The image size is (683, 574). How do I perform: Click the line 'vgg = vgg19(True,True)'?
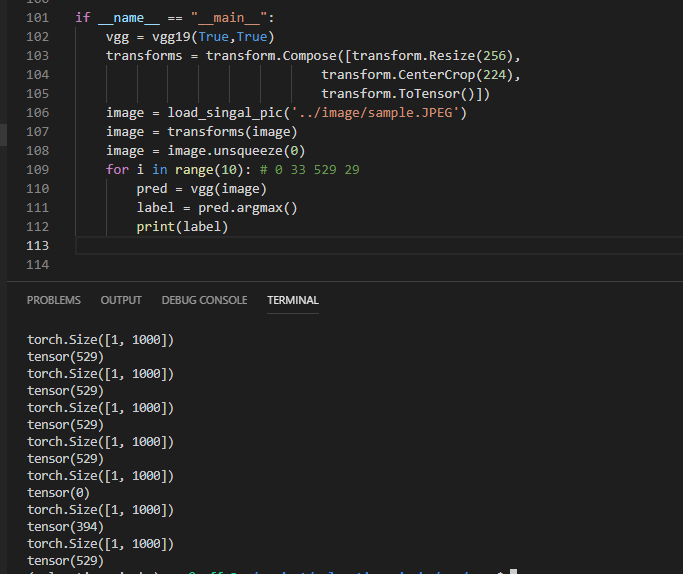tap(190, 37)
